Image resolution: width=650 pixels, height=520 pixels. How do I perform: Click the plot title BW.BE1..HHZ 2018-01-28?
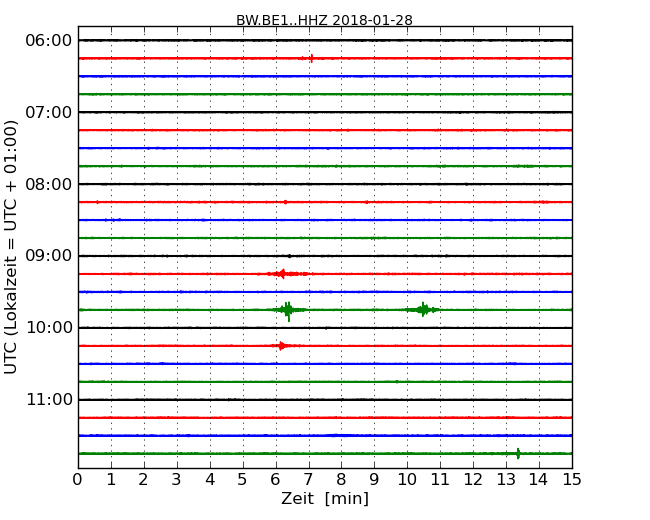[324, 20]
